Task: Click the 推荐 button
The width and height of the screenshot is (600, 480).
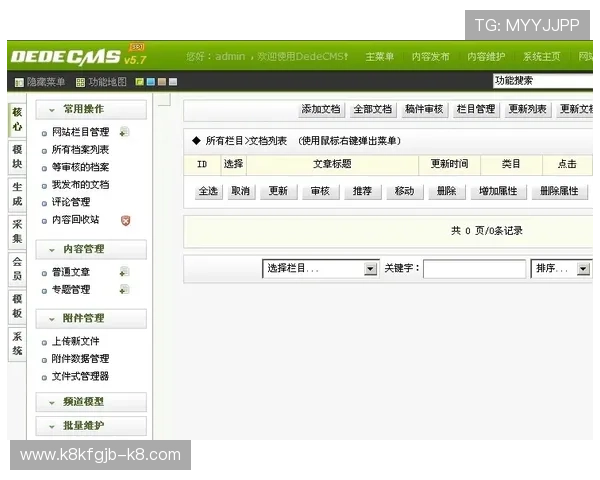Action: coord(363,191)
